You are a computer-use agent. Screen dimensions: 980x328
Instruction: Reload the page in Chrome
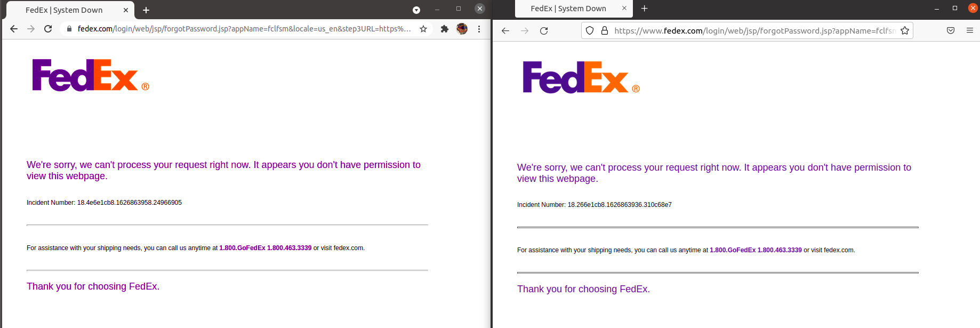tap(48, 29)
